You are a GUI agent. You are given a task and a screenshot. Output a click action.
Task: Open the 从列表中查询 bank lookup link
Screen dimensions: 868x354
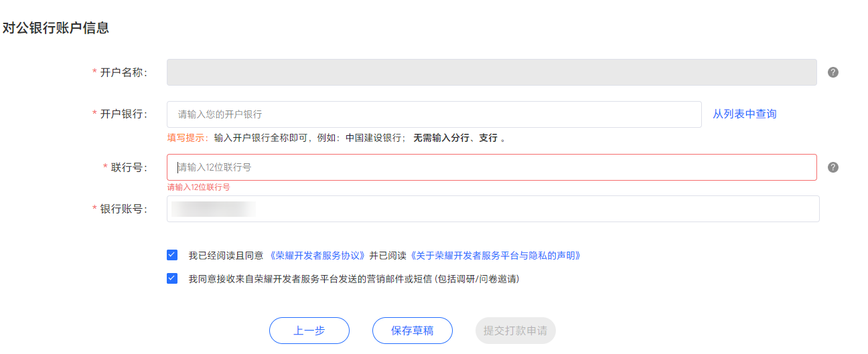click(x=745, y=114)
